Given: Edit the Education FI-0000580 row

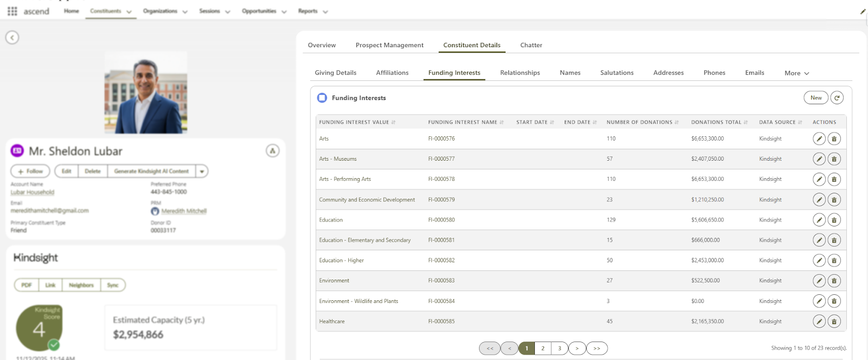Looking at the screenshot, I should coord(819,220).
